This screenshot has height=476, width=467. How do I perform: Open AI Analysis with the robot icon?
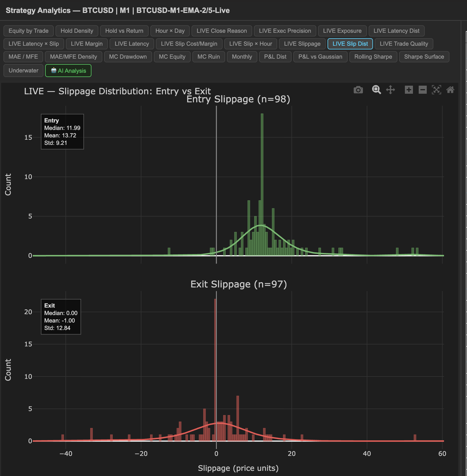pos(68,70)
